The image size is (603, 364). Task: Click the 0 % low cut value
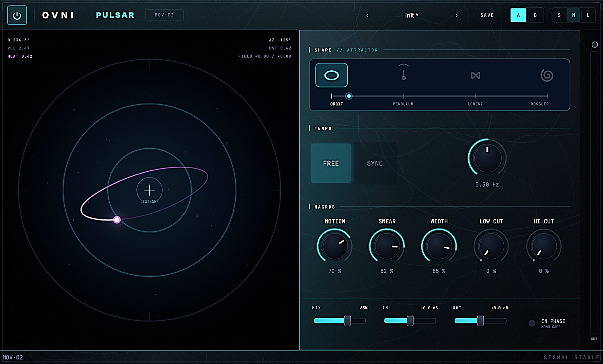tap(491, 271)
